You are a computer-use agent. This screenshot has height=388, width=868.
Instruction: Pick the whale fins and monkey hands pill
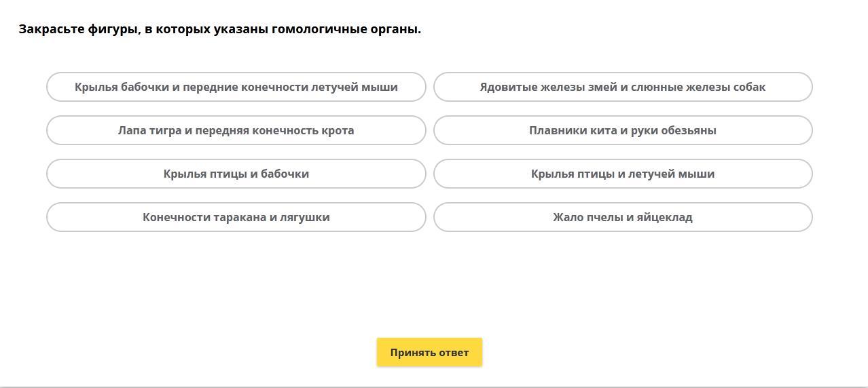tap(622, 130)
